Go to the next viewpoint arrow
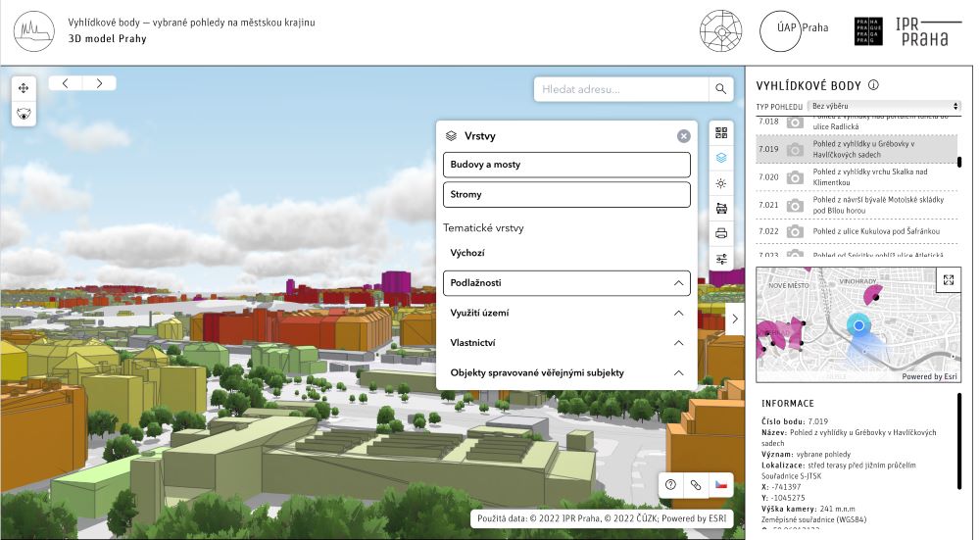980x540 pixels. 99,83
